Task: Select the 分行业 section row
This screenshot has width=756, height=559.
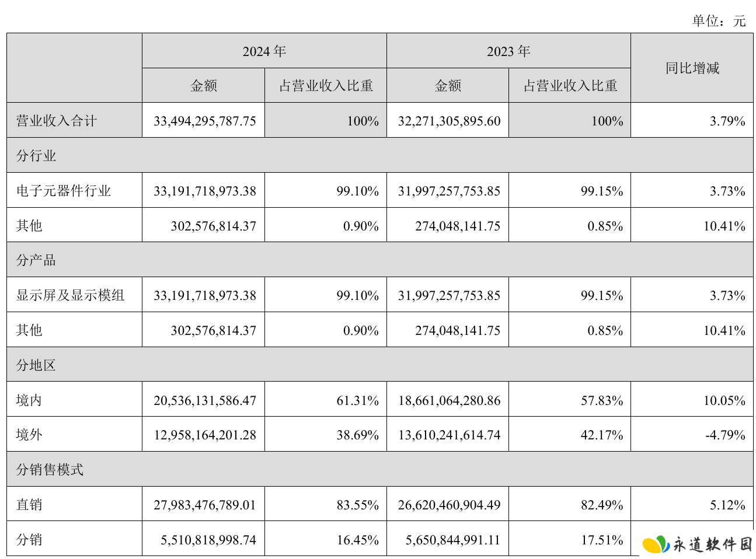Action: point(380,155)
